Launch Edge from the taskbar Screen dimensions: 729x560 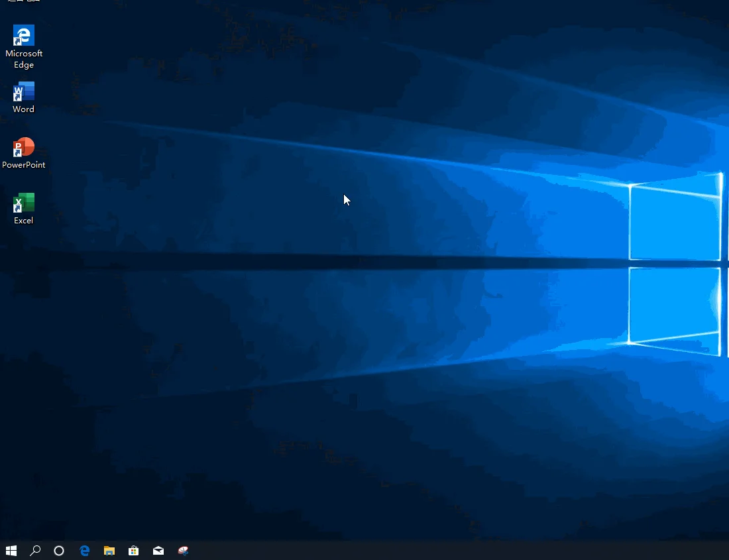[85, 550]
